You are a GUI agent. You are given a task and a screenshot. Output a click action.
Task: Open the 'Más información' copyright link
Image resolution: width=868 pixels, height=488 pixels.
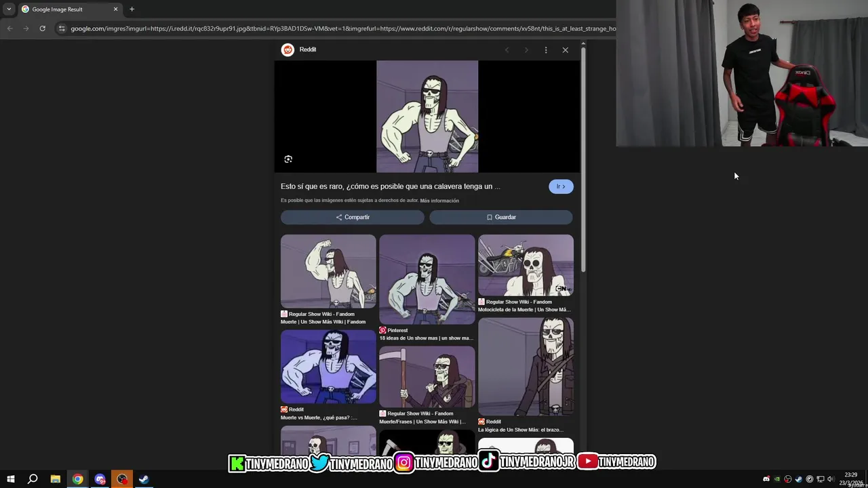tap(439, 201)
